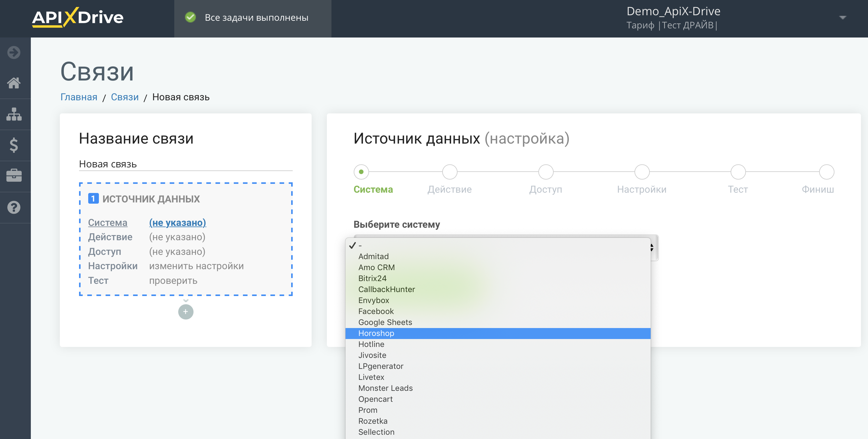The width and height of the screenshot is (868, 439).
Task: Click the Все задачи выполнены status panel
Action: click(x=253, y=19)
